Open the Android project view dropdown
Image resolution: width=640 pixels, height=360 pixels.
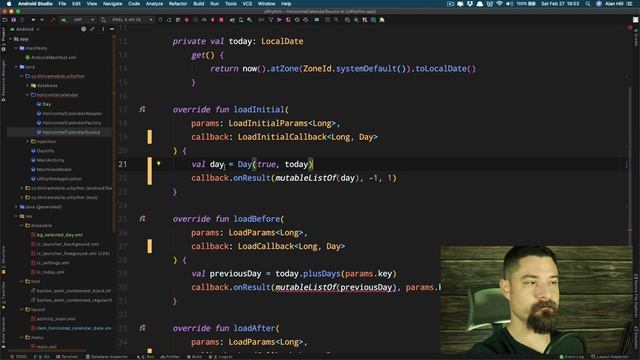[x=24, y=29]
